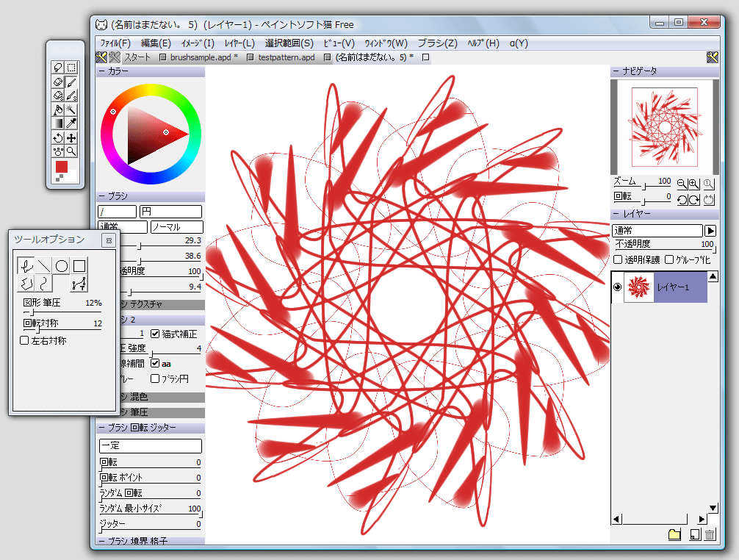
Task: Choose the curve shape in Tool Options
Action: 44,284
